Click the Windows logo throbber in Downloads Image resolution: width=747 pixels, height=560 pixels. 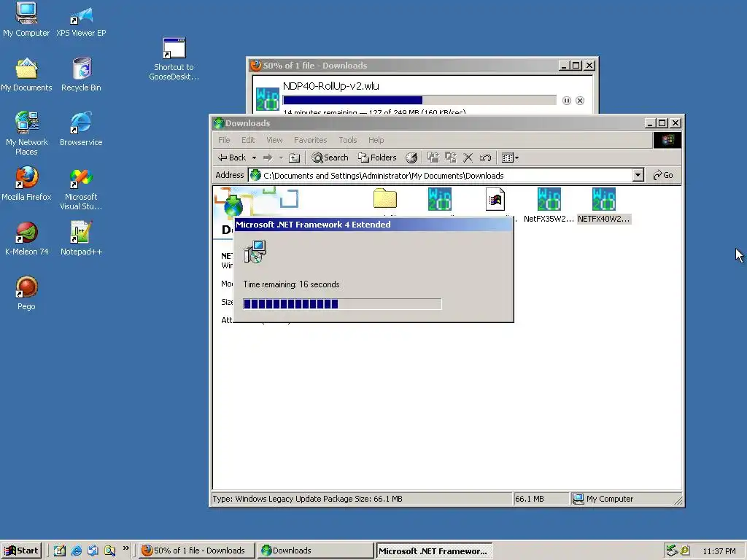coord(667,140)
